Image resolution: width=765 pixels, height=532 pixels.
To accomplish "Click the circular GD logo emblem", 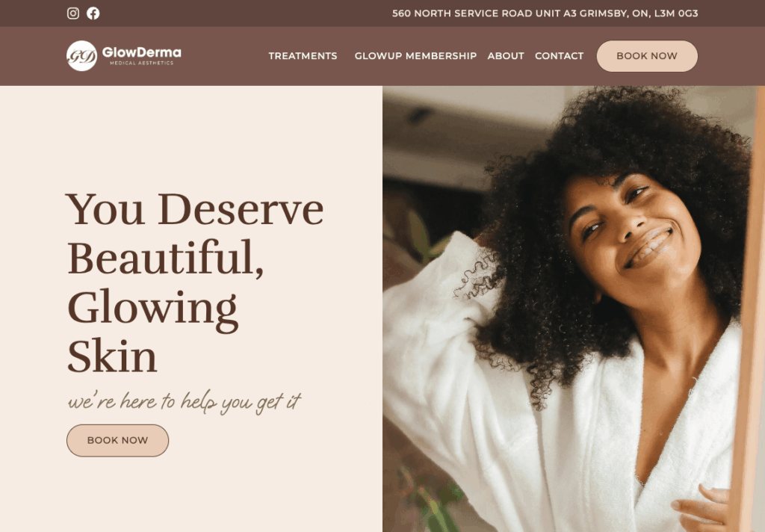I will click(81, 55).
